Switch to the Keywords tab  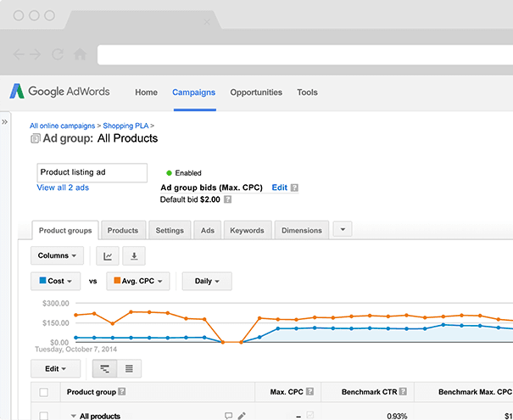(x=247, y=230)
